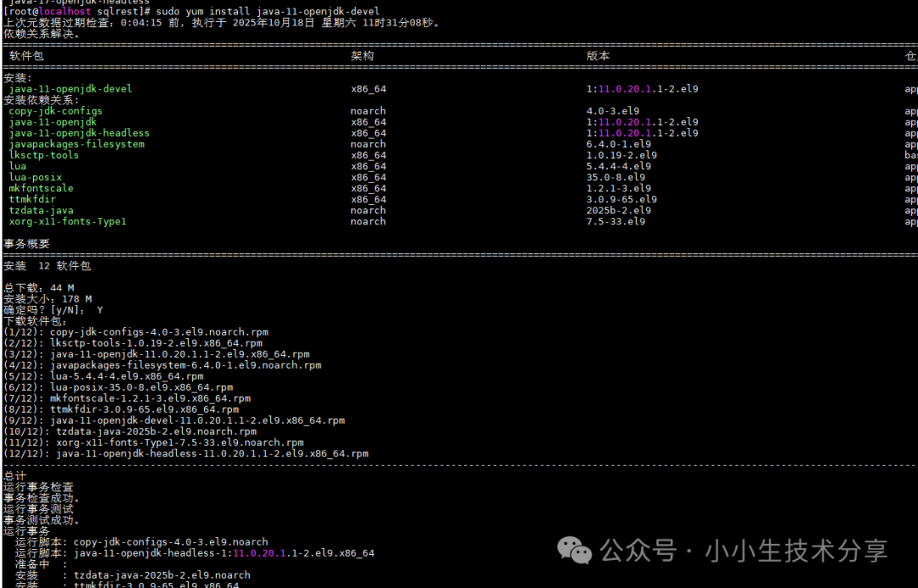Click green lksctp-tools in the package table

pos(44,155)
